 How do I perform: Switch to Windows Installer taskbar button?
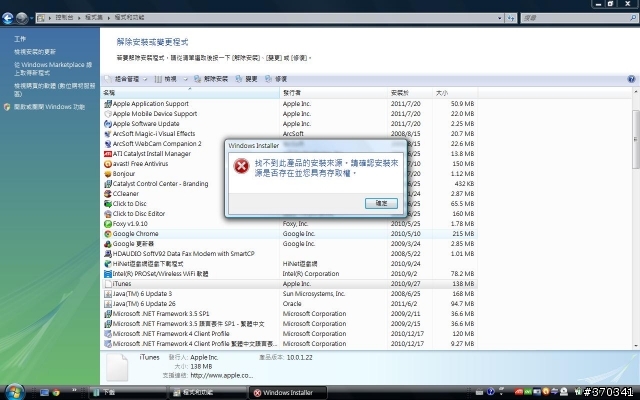point(288,393)
